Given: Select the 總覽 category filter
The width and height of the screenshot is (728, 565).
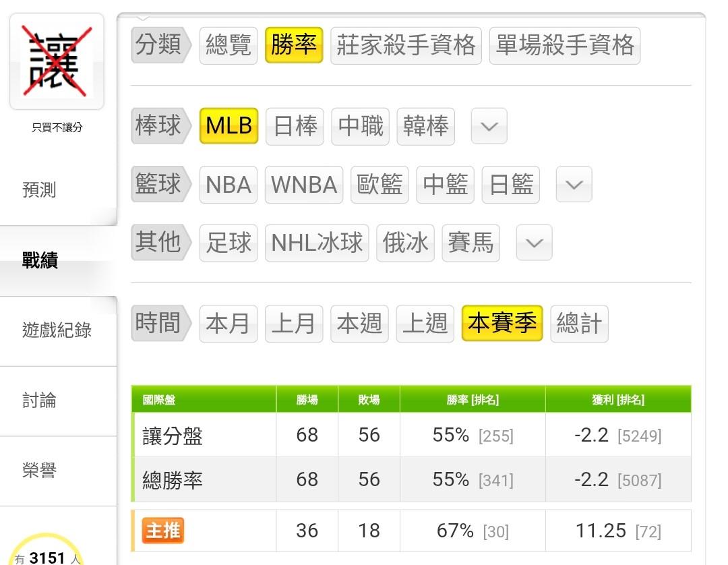Looking at the screenshot, I should (229, 45).
